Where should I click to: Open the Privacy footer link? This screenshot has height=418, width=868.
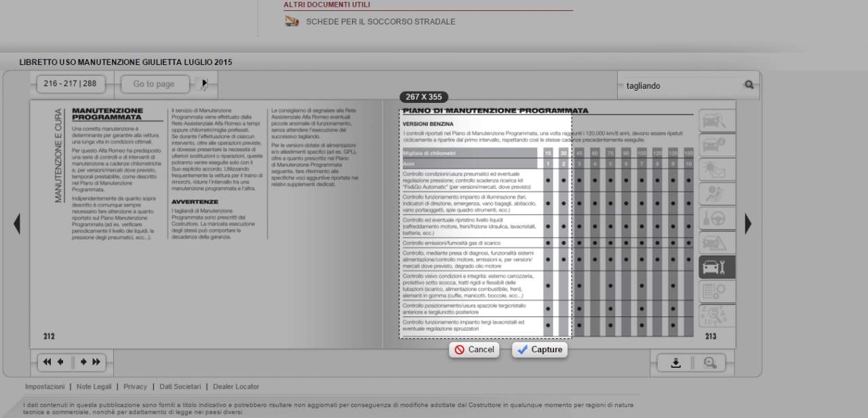135,386
